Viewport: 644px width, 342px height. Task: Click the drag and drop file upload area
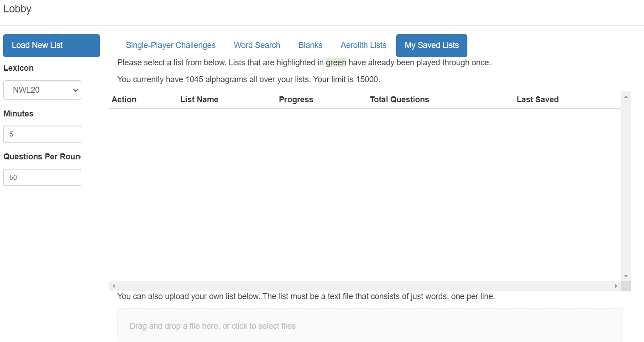(x=370, y=326)
